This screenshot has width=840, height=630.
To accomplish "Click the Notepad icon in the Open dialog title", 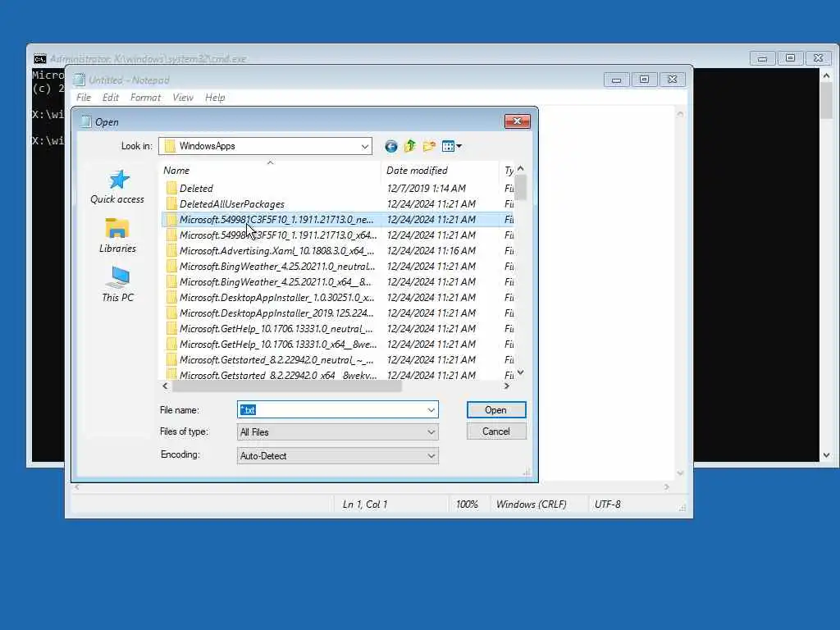I will click(x=85, y=121).
